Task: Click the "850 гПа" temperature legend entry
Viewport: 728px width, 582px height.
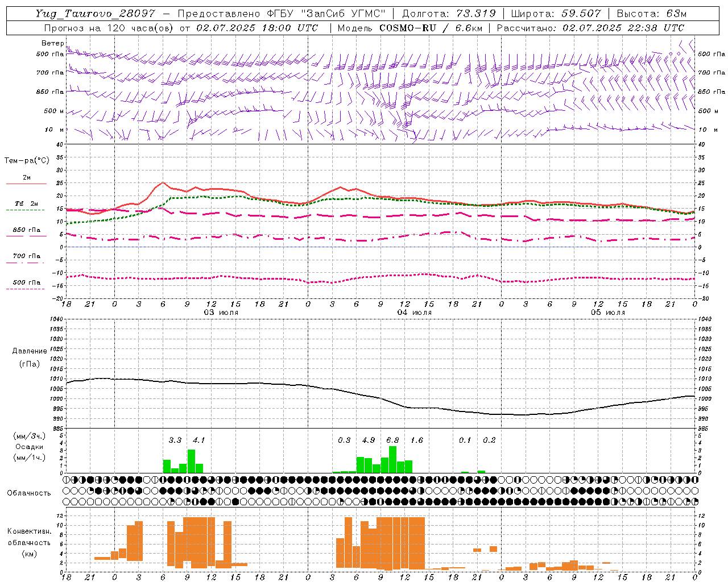Action: [26, 230]
